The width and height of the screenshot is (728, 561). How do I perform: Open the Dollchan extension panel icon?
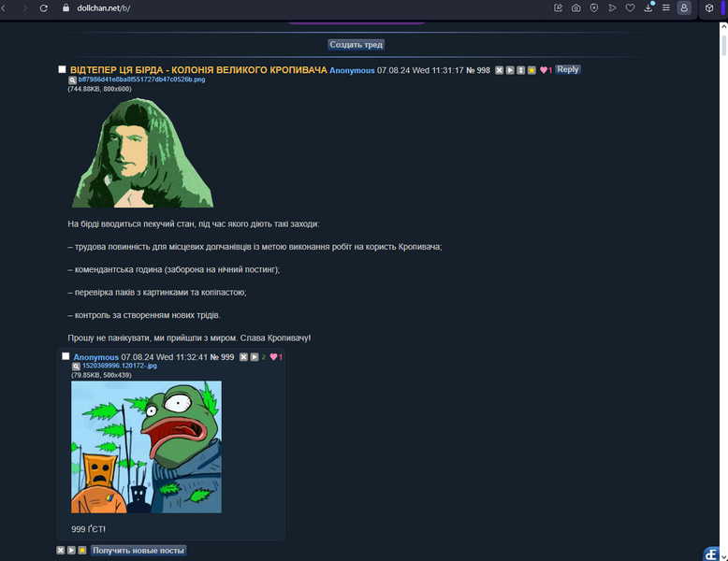711,554
